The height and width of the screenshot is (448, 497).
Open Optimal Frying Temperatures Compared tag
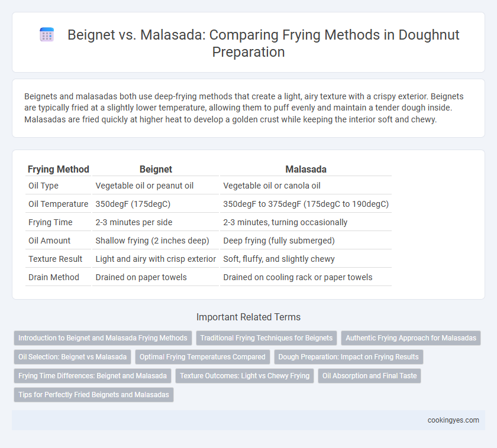(202, 357)
